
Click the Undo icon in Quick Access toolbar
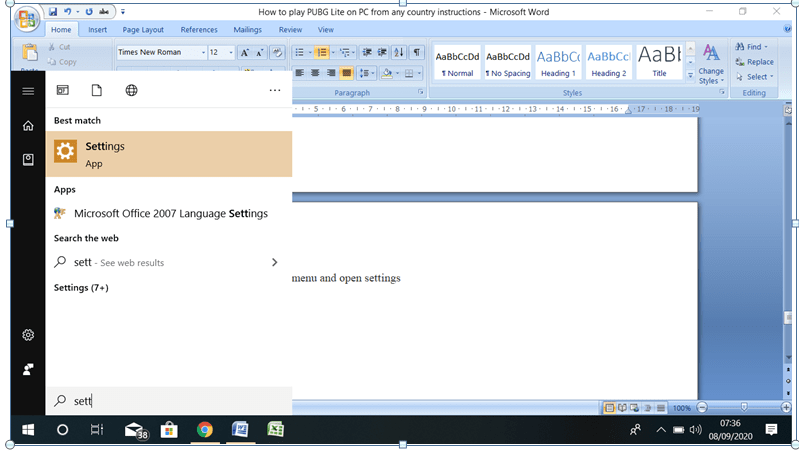67,11
